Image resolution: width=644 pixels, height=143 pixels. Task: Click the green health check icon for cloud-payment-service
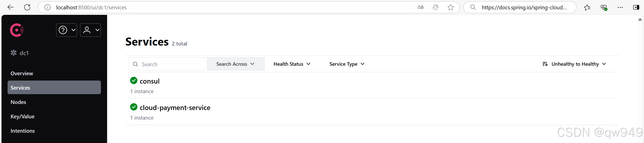pos(134,107)
